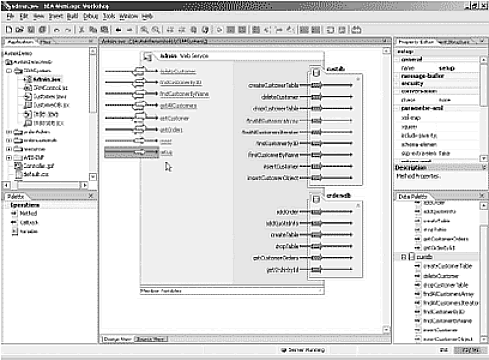This screenshot has height=360, width=489.
Task: Click the ordersdb database control icon
Action: pyautogui.click(x=316, y=199)
